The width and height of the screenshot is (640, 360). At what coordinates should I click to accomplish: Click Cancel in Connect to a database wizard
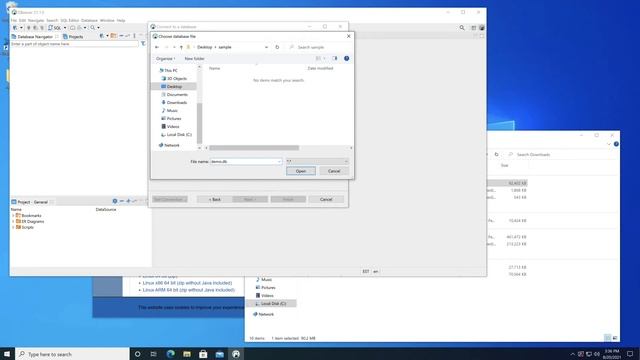[x=326, y=200]
